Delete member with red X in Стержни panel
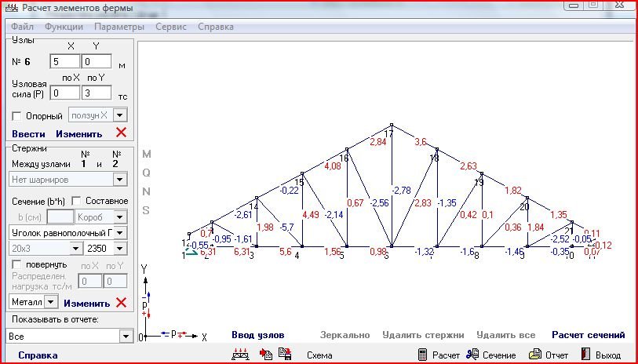This screenshot has width=638, height=364. coord(121,302)
